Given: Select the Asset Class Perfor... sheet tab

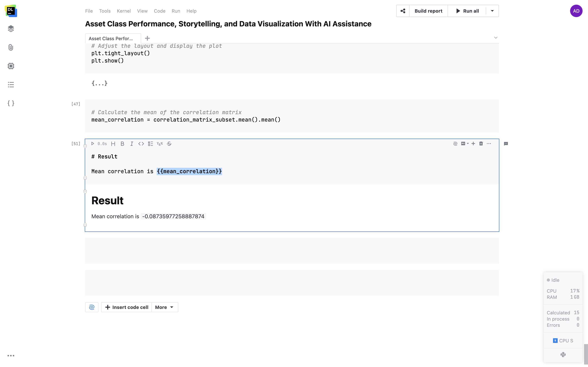Looking at the screenshot, I should click(111, 39).
